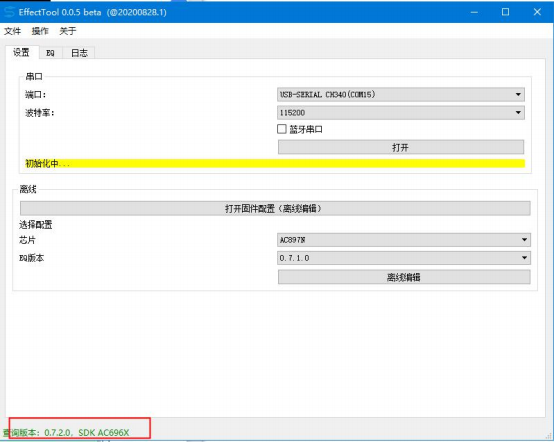The height and width of the screenshot is (442, 554).
Task: Open the 操作 menu
Action: (x=40, y=31)
